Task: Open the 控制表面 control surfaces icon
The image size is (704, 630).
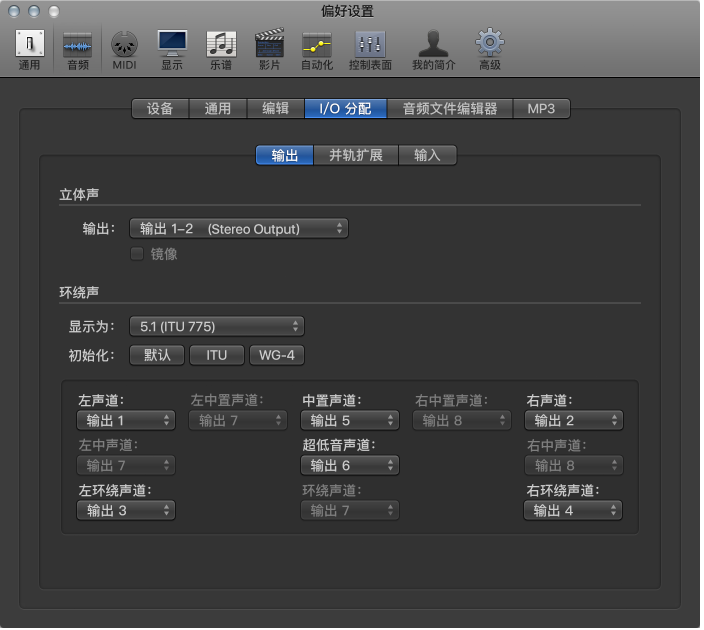Action: 370,49
